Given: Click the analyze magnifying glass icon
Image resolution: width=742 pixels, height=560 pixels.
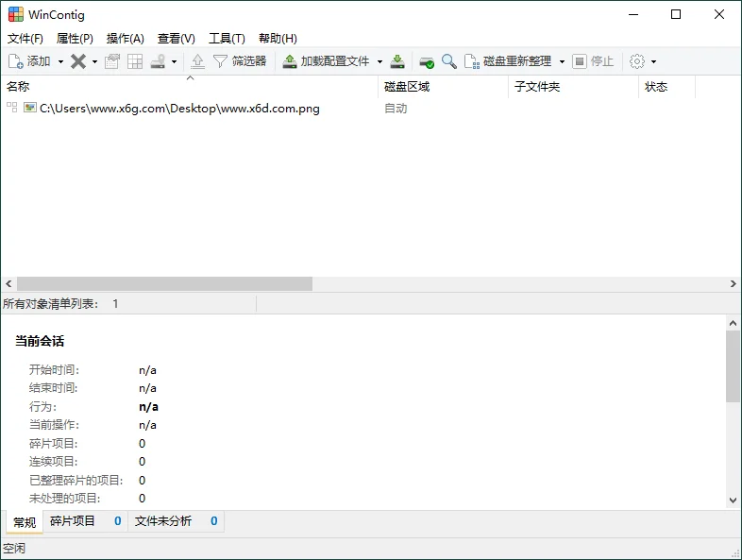Looking at the screenshot, I should click(x=449, y=61).
